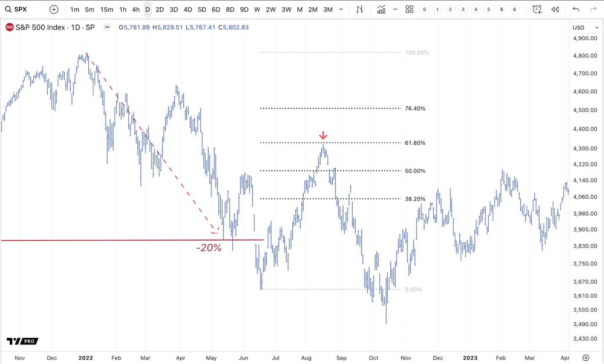Switch to the 3D interval
Screen dimensions: 604x364
coord(174,9)
